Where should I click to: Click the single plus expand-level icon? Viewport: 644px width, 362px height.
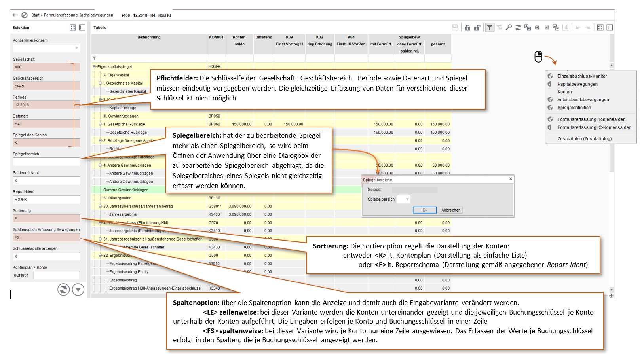(x=537, y=27)
